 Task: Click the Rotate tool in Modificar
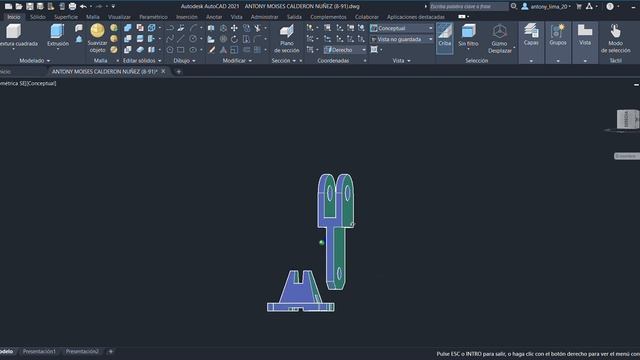click(234, 39)
